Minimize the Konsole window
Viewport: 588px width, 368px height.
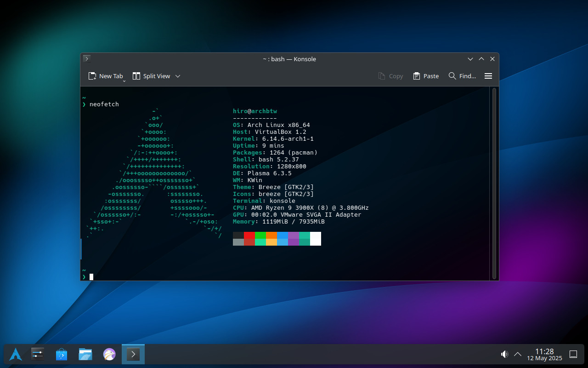470,59
